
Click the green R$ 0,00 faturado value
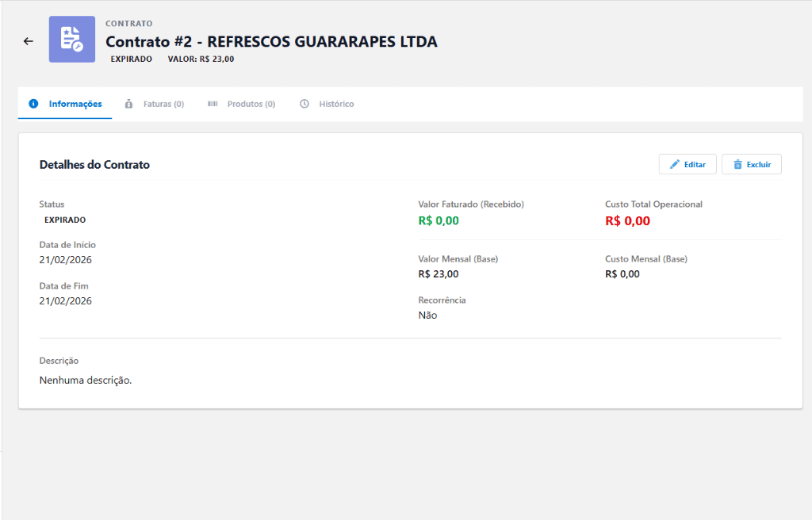pyautogui.click(x=437, y=220)
